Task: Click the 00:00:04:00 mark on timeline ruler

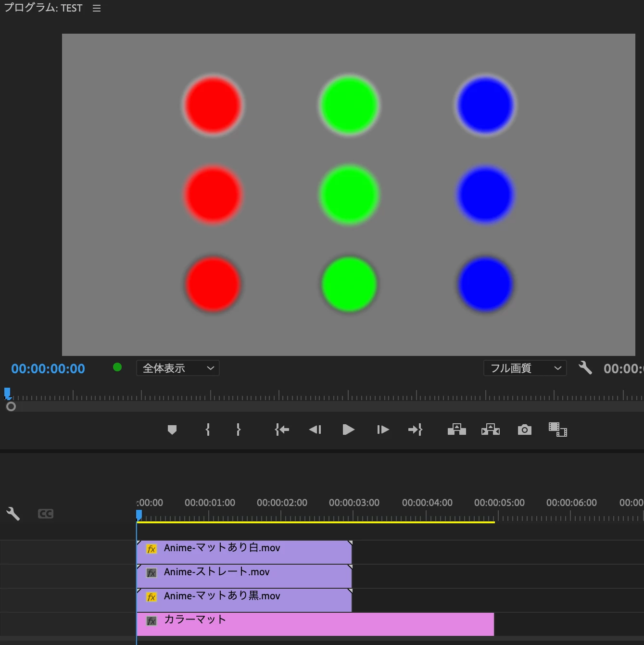Action: pos(427,503)
